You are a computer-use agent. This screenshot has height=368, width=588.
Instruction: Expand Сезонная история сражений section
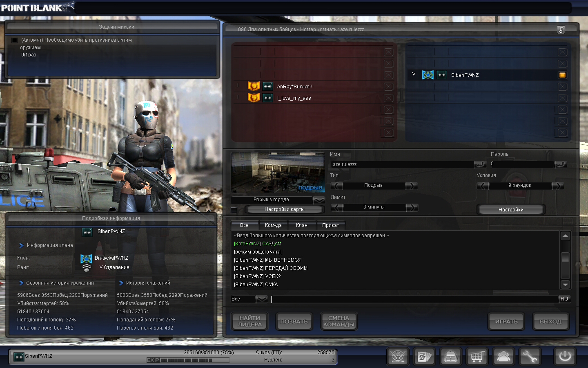tap(21, 283)
